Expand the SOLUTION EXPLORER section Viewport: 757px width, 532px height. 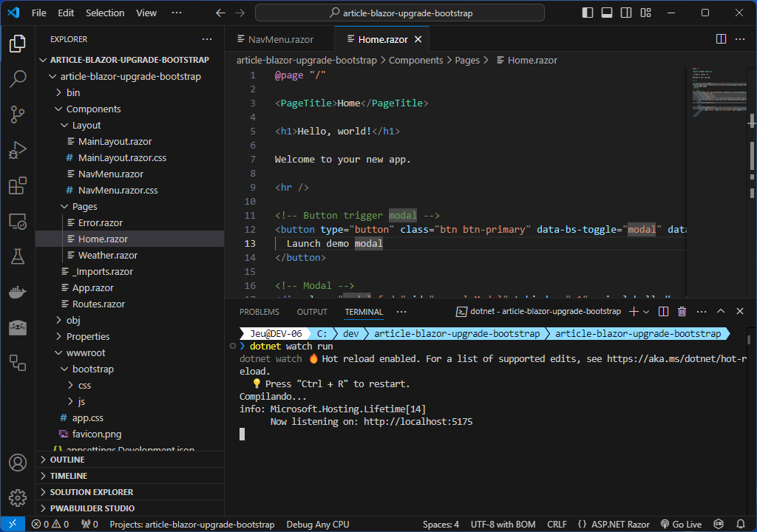129,492
